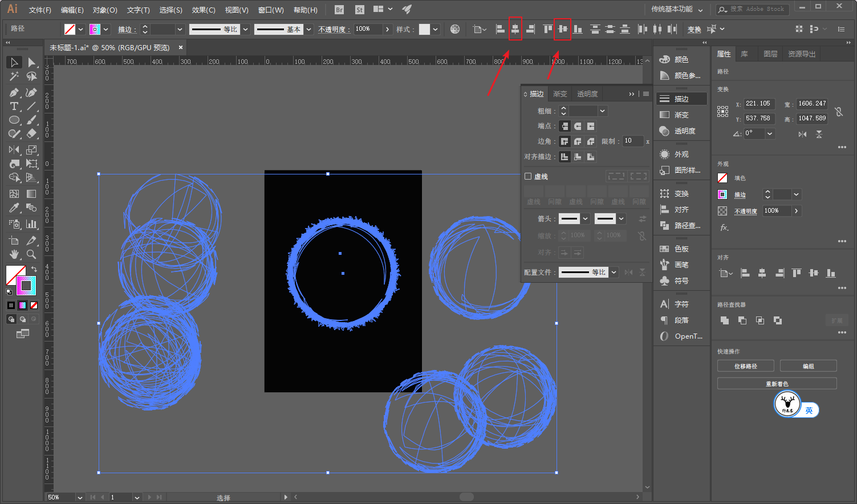Open opacity dropdown in 外观 section
Viewport: 857px width, 504px height.
pyautogui.click(x=797, y=211)
